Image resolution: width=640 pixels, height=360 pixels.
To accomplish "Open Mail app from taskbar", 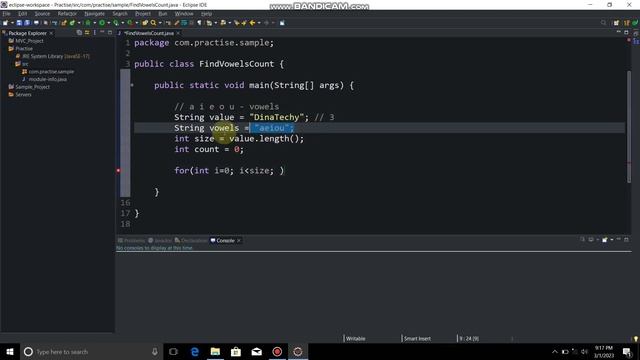I will [257, 352].
